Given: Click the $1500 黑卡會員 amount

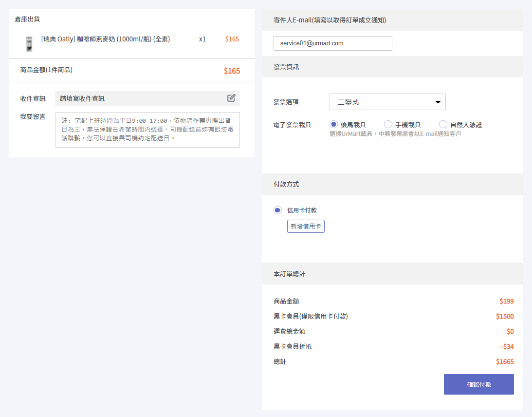Looking at the screenshot, I should click(505, 316).
